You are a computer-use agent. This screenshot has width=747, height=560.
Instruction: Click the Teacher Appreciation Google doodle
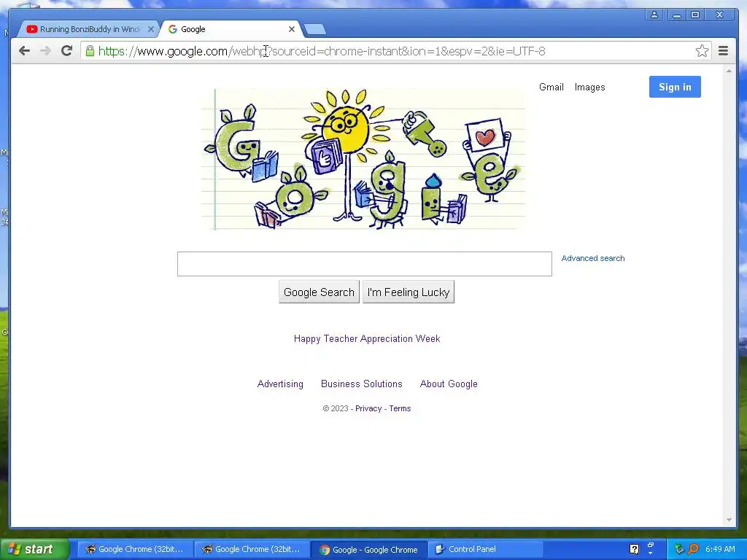(363, 160)
